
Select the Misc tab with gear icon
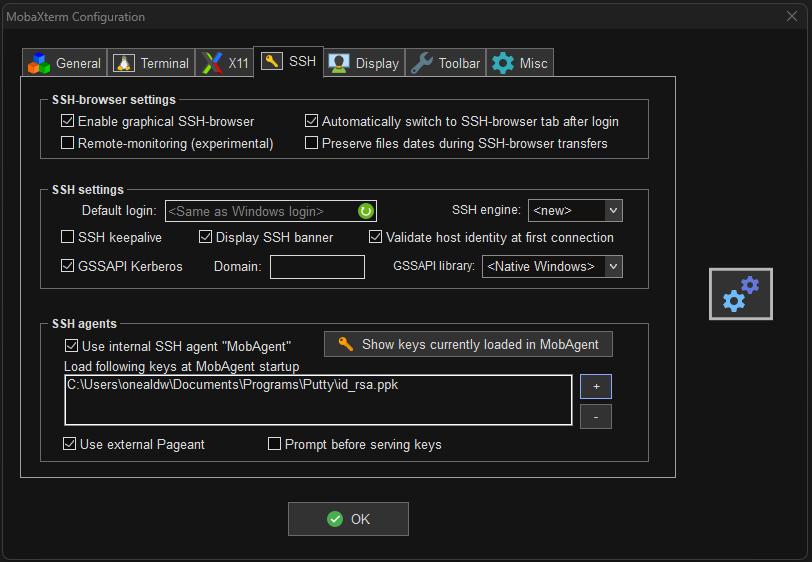click(x=520, y=63)
